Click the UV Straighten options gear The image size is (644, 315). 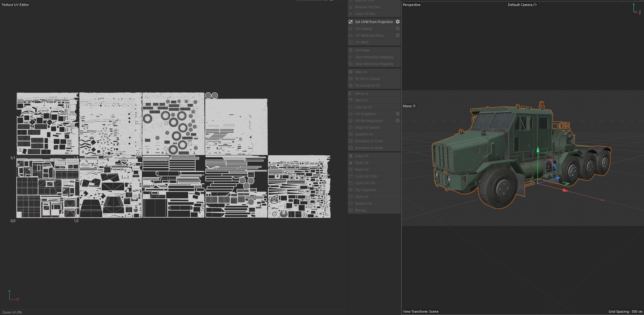click(x=398, y=114)
